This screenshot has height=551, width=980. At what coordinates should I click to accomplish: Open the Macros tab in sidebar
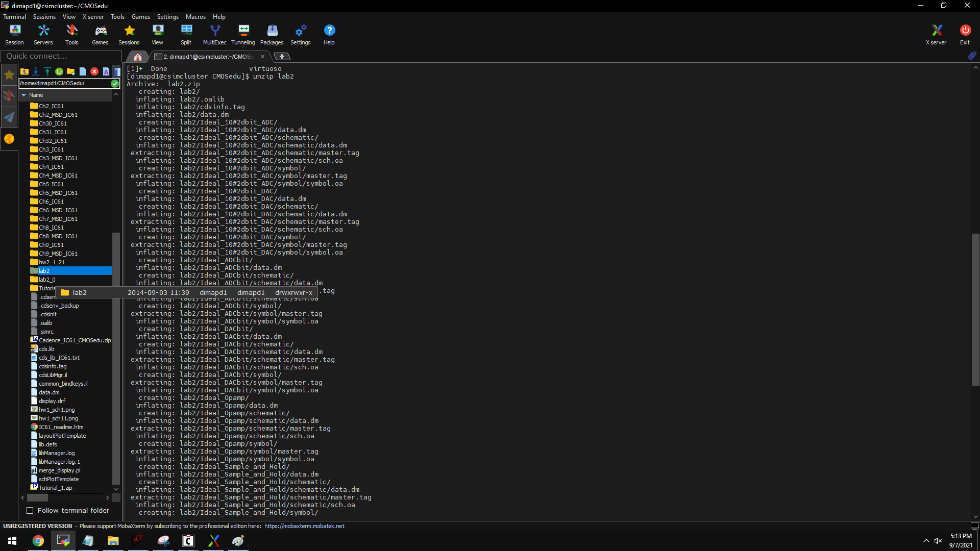9,117
